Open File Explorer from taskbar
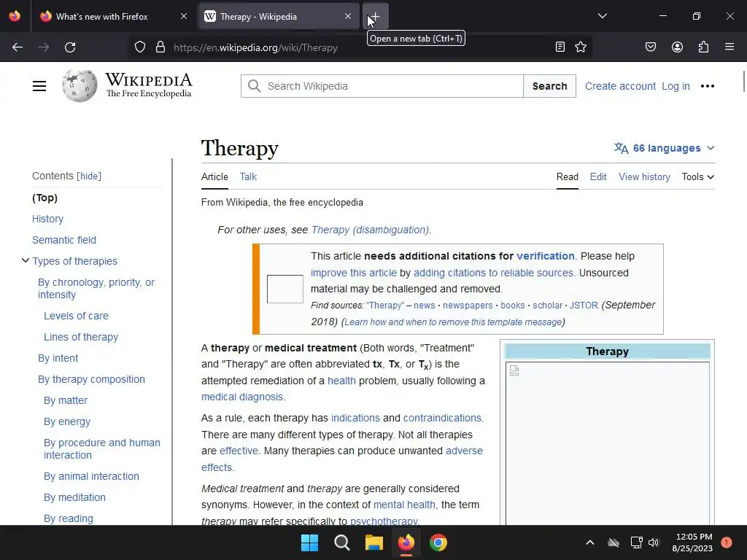The width and height of the screenshot is (747, 560). click(x=374, y=542)
